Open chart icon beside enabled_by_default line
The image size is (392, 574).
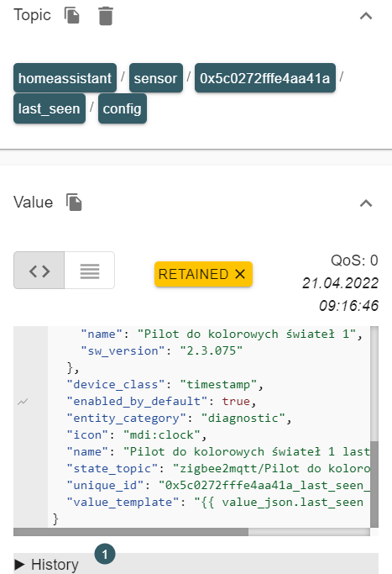click(23, 402)
